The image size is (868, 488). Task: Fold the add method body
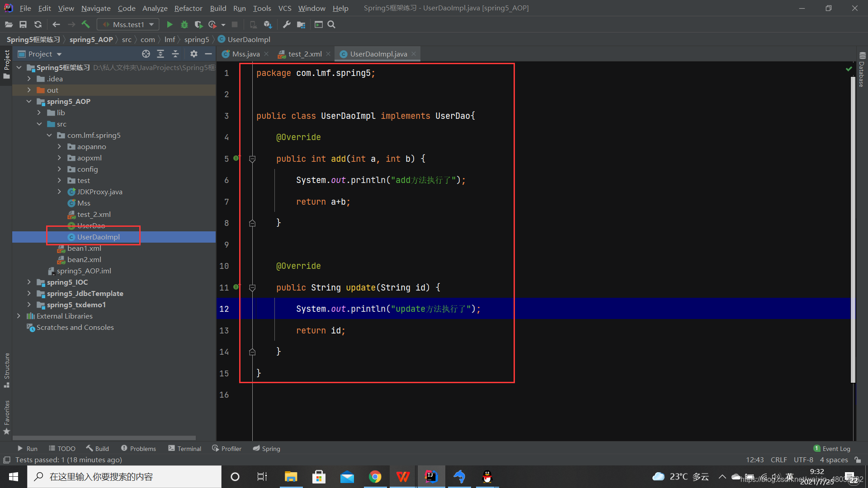[x=252, y=159]
